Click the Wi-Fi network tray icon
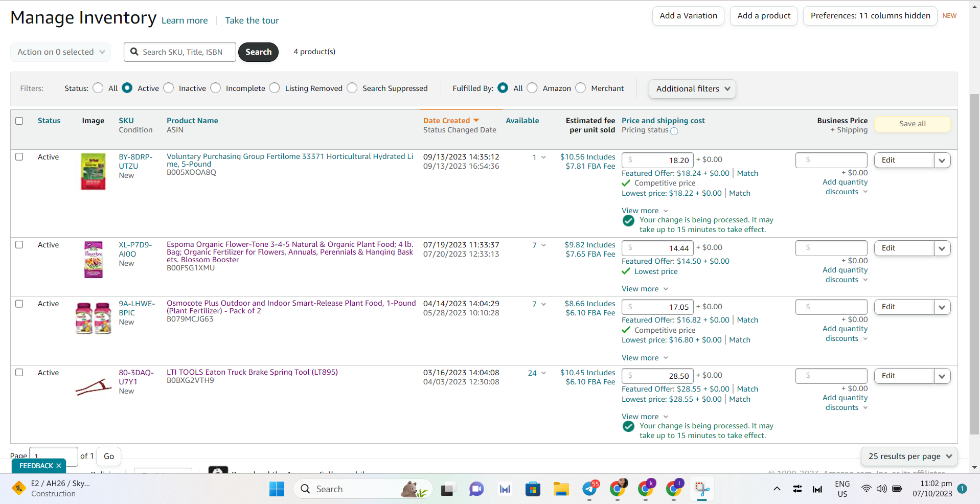 click(866, 489)
